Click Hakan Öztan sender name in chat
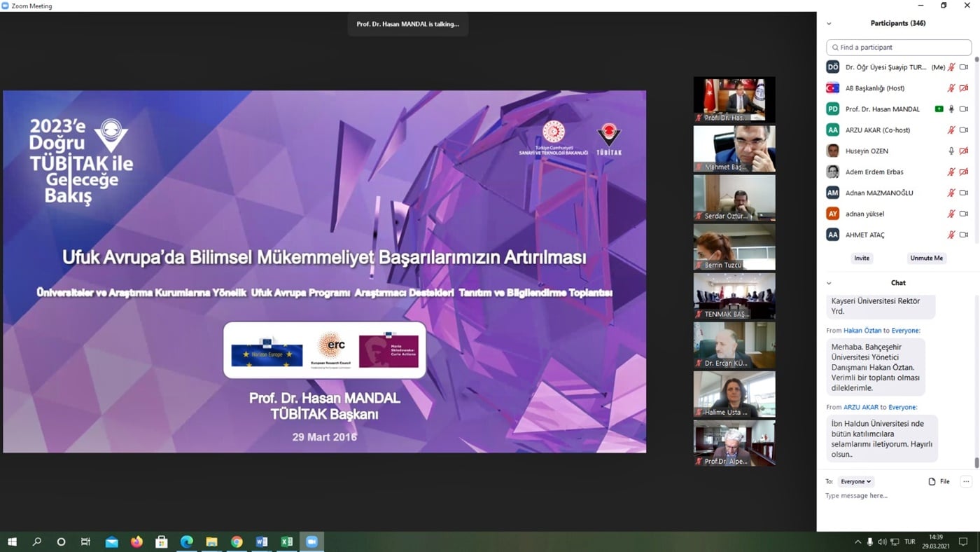Screen dimensions: 980x552 point(862,331)
